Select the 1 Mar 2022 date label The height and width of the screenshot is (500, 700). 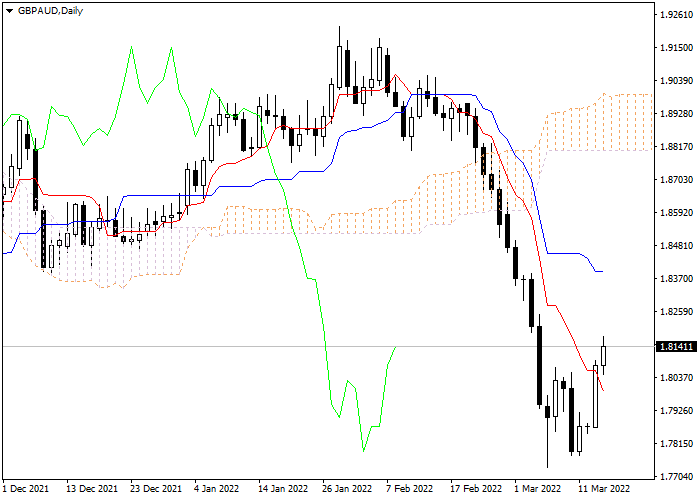[537, 489]
